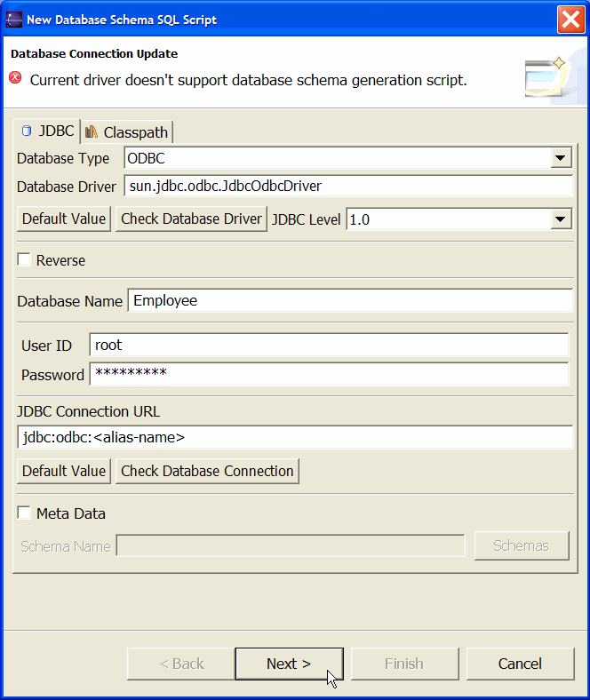Focus the Database Name field containing Employee

(x=350, y=300)
